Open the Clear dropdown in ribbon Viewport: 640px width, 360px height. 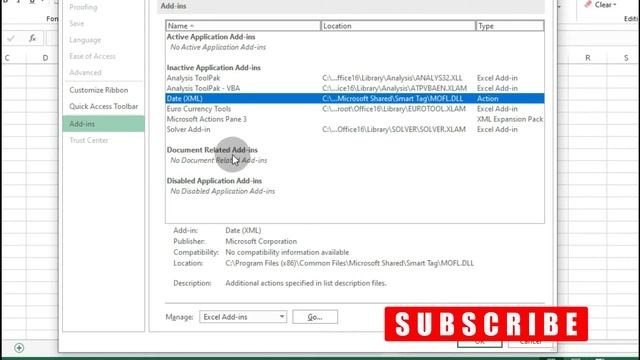point(600,5)
